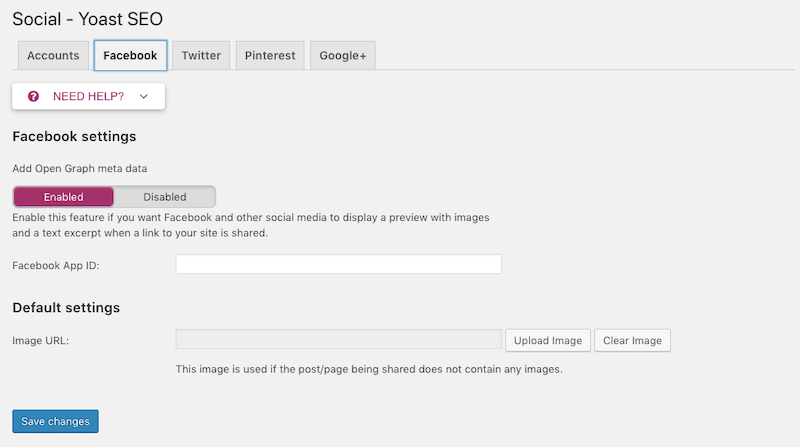Focus the Facebook App ID field
The height and width of the screenshot is (447, 800).
(x=338, y=264)
